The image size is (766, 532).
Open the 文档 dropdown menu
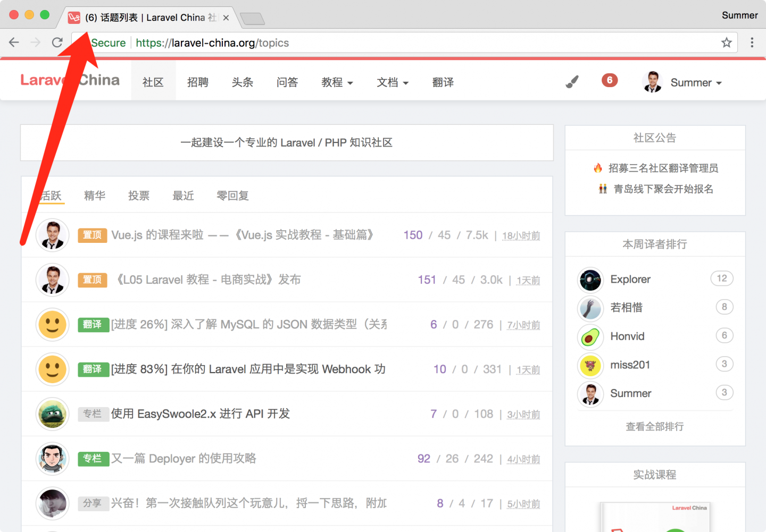click(x=393, y=82)
